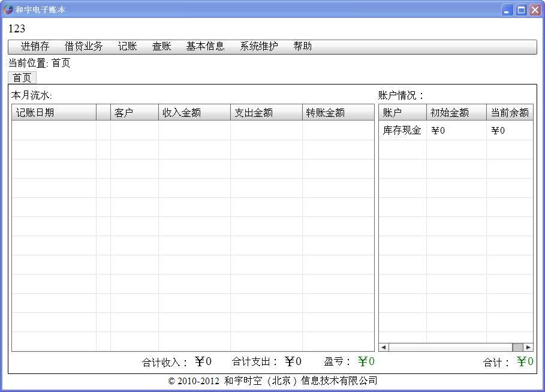Click the right arrow of account scrollbar
The image size is (545, 392).
point(528,347)
